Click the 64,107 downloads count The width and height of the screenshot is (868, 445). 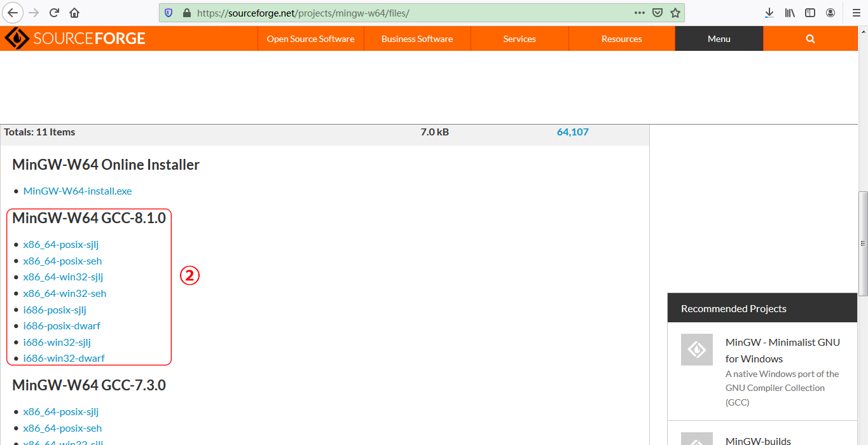(x=573, y=132)
